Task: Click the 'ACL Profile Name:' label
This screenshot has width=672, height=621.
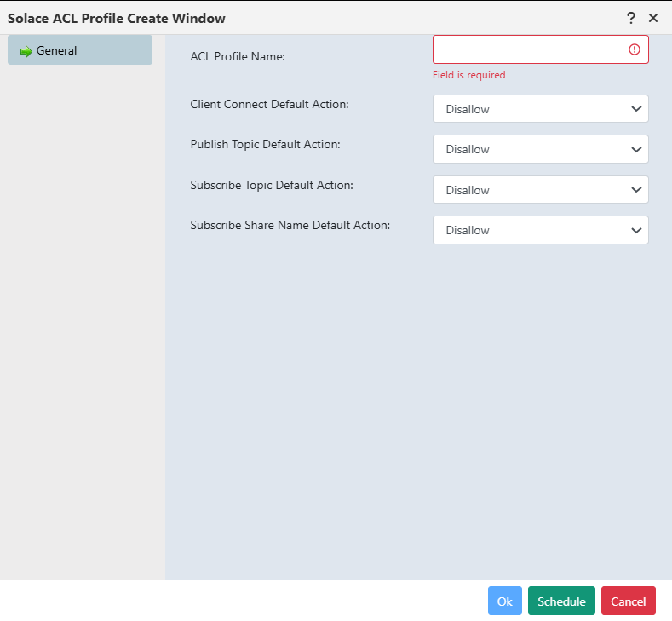Action: (x=238, y=56)
